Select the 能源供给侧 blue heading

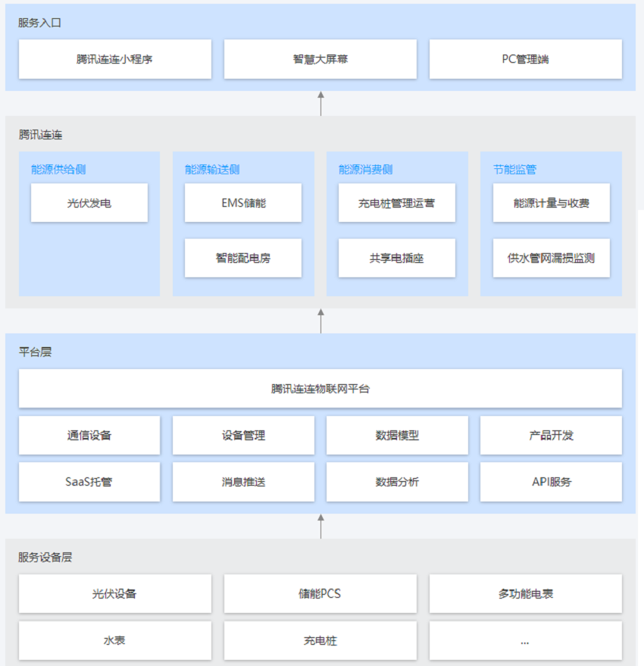click(58, 170)
